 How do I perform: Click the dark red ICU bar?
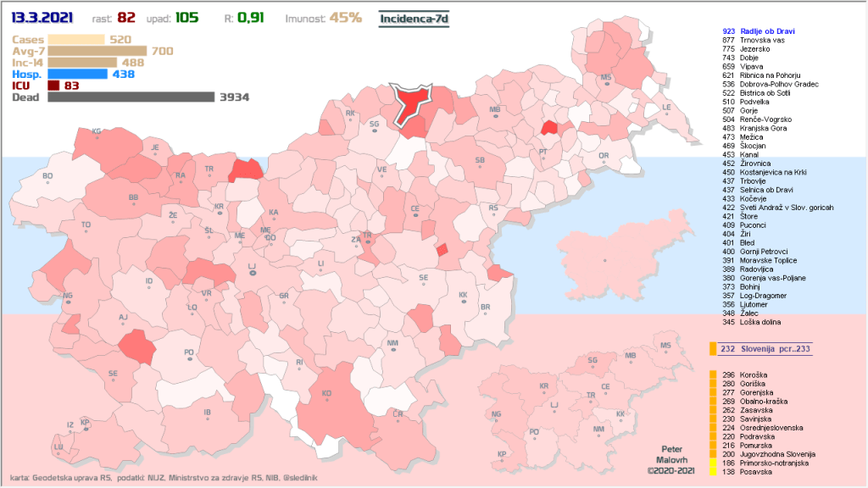click(x=53, y=86)
